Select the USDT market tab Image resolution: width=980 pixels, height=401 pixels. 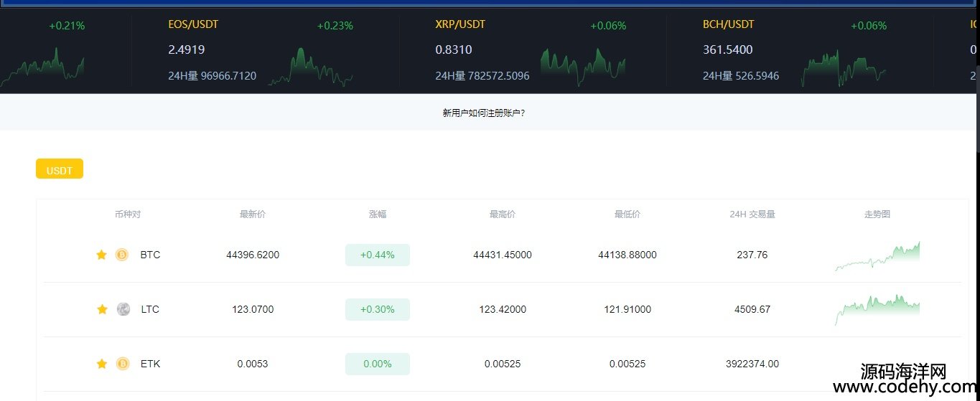click(x=60, y=169)
